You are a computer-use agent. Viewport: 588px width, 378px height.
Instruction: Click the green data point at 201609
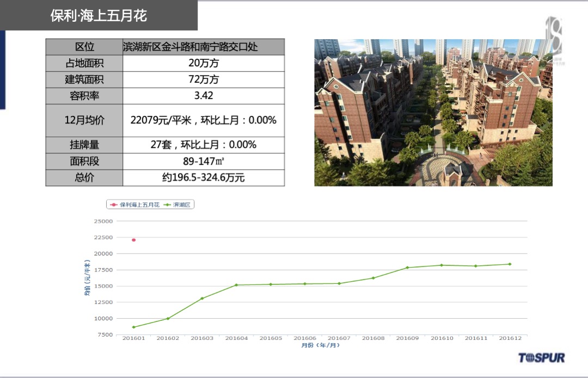(x=408, y=267)
